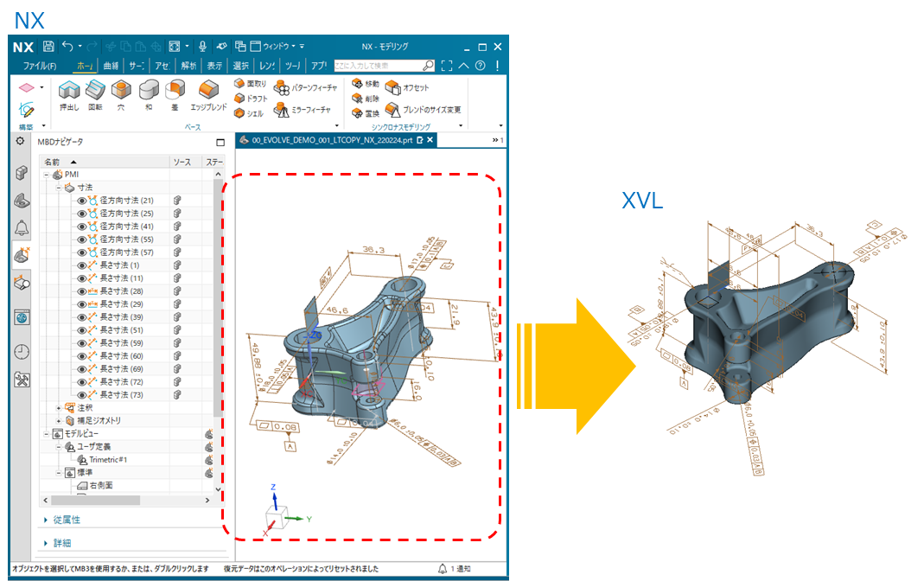The width and height of the screenshot is (924, 581).
Task: Click the 置換 (Replace Face) tool
Action: pos(366,113)
